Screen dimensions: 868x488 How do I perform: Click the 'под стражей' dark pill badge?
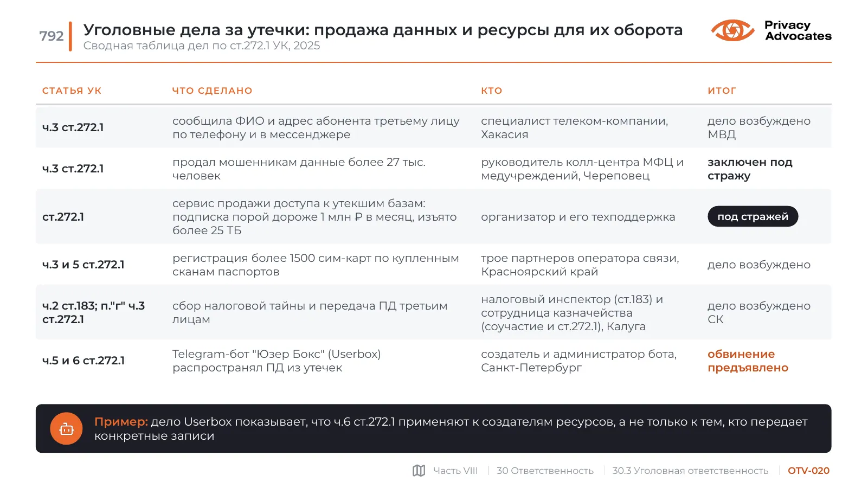click(753, 216)
